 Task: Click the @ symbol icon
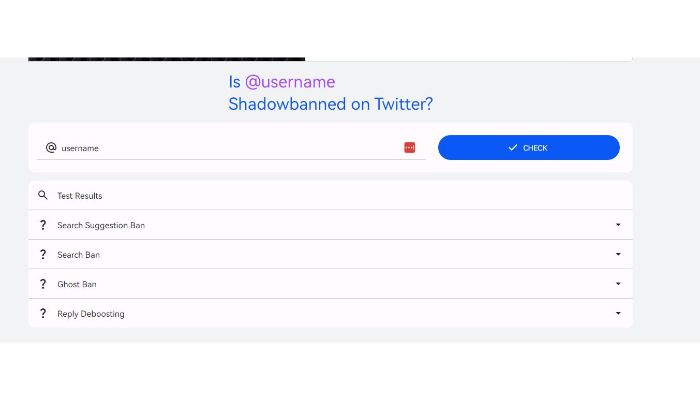51,147
